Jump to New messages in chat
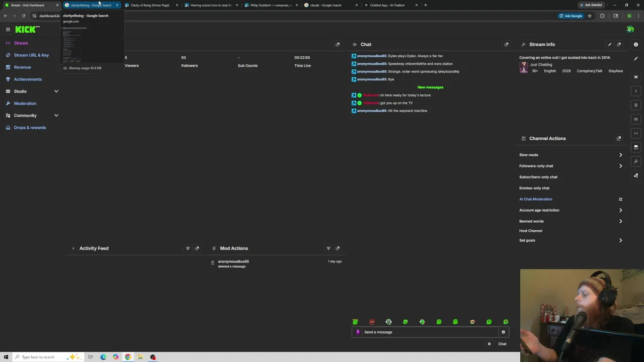Viewport: 644px width, 362px height. [x=430, y=87]
